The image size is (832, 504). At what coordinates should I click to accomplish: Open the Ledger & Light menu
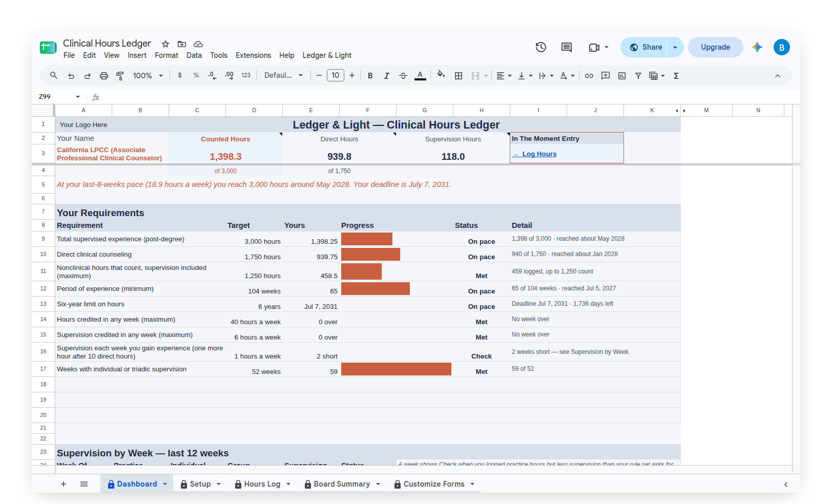point(327,55)
